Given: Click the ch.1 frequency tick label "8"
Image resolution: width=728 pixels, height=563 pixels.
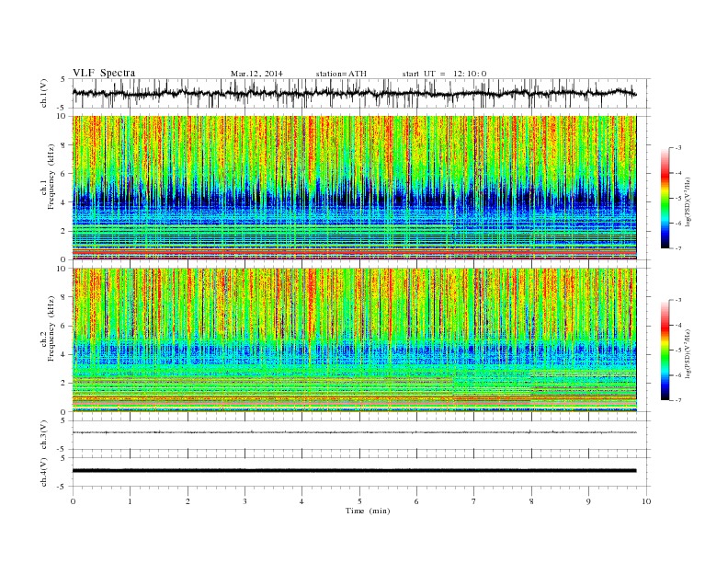Looking at the screenshot, I should tap(64, 145).
